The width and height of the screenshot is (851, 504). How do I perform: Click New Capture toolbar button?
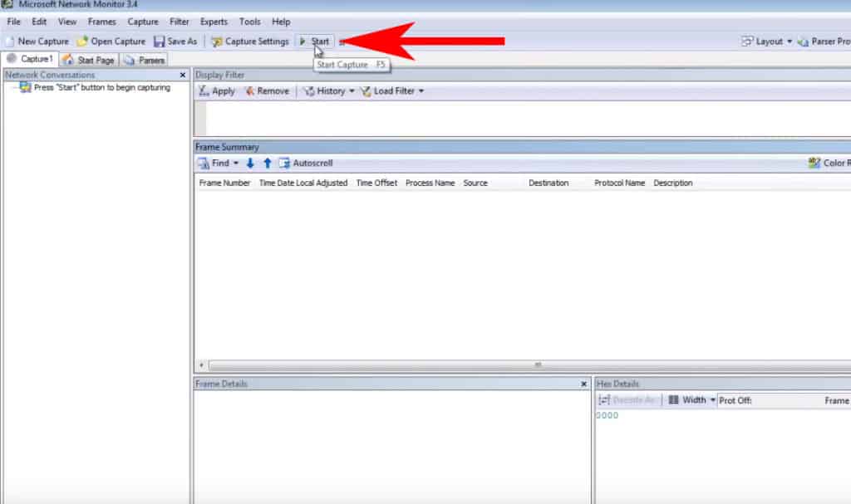click(x=37, y=42)
